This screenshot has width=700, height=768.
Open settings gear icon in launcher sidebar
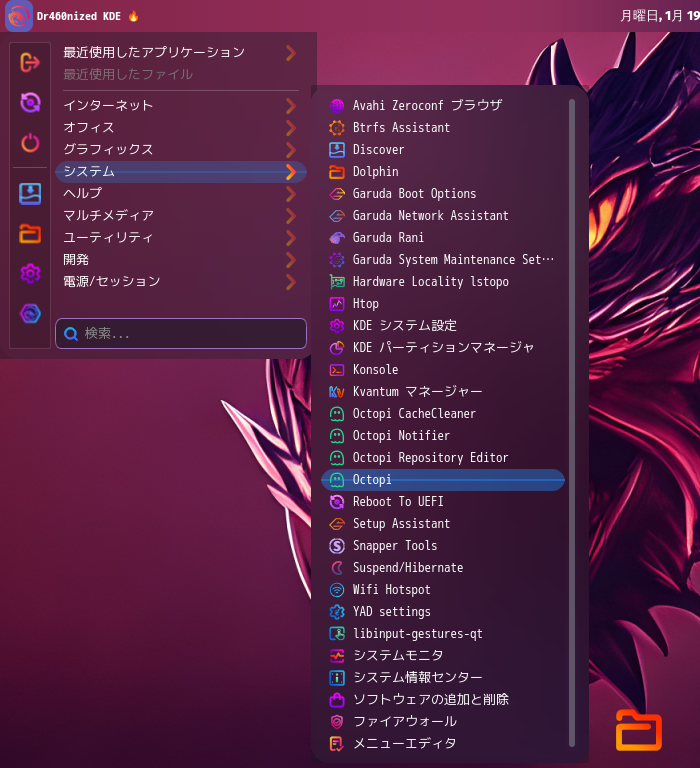[x=30, y=273]
